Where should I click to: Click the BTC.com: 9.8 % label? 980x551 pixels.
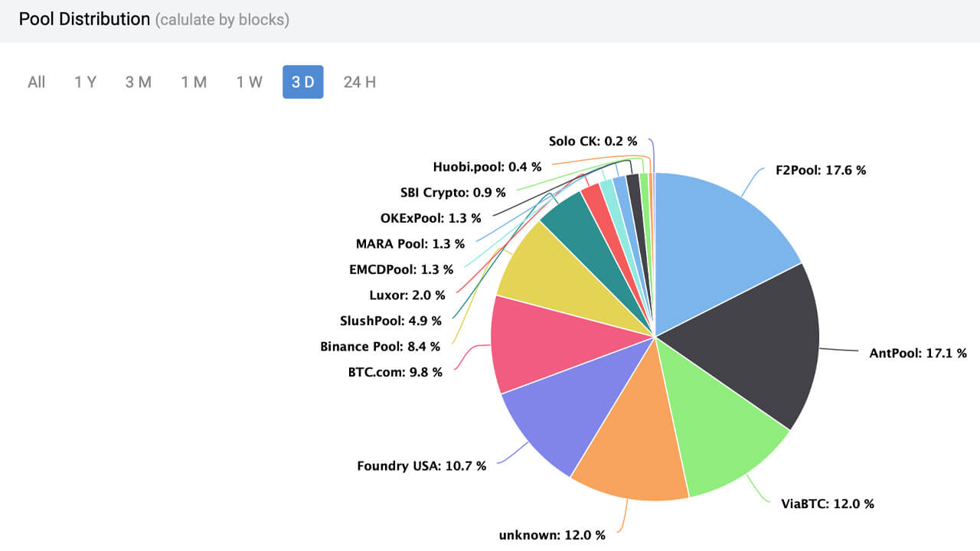(395, 372)
